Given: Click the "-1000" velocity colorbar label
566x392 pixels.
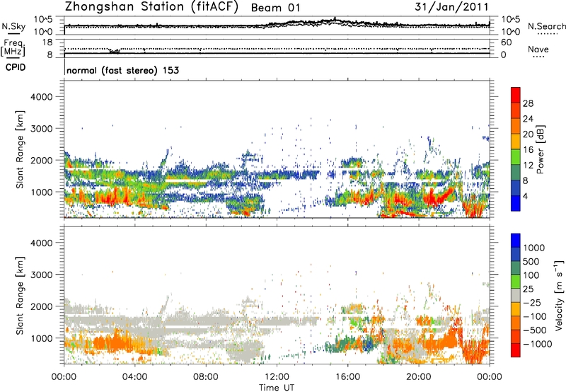Looking at the screenshot, I should tap(538, 344).
